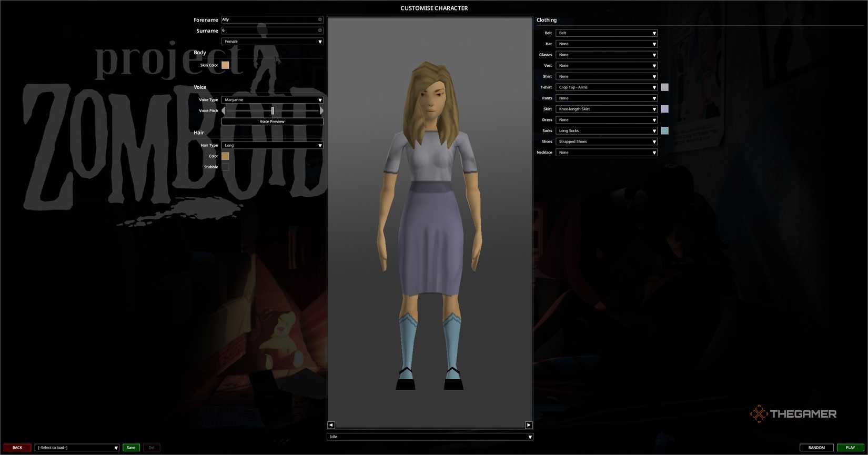Open the Pants dropdown
The height and width of the screenshot is (455, 868).
click(607, 98)
